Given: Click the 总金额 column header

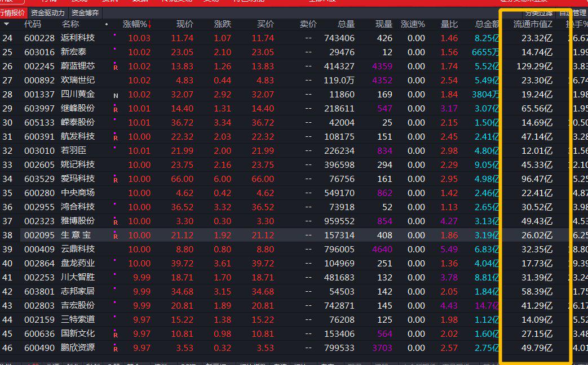Looking at the screenshot, I should (487, 24).
